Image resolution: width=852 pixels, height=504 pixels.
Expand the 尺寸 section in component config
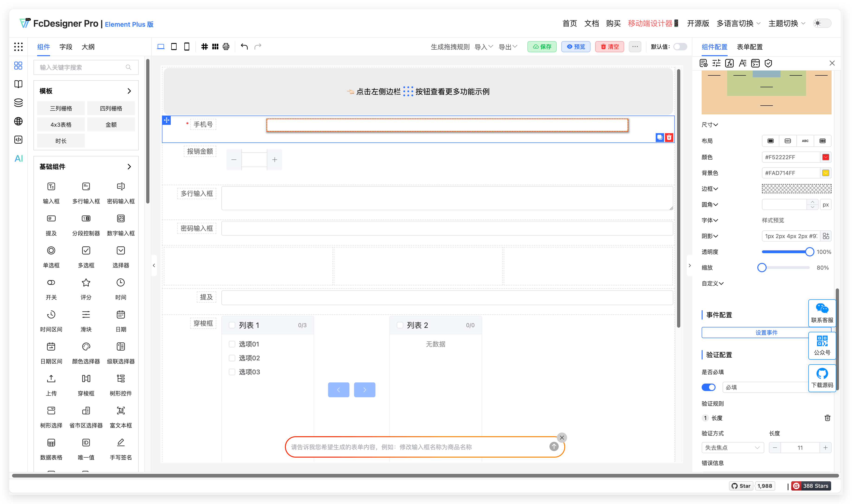tap(710, 125)
